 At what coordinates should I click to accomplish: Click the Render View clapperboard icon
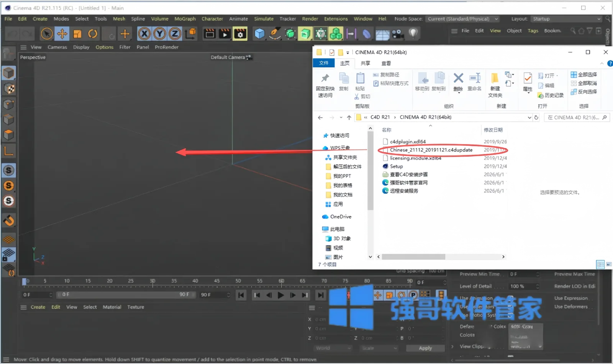[210, 34]
